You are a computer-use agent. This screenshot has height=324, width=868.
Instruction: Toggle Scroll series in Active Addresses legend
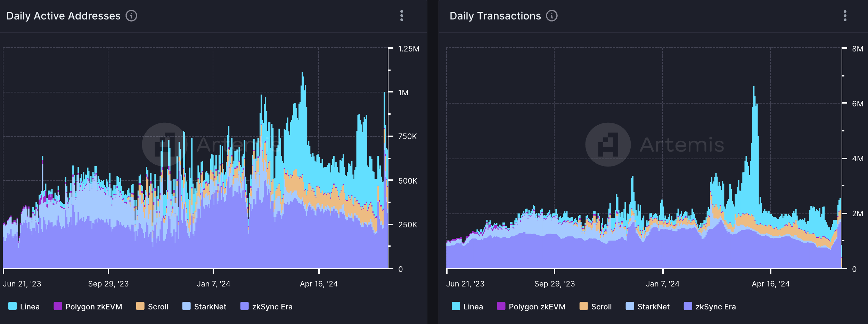coord(152,306)
